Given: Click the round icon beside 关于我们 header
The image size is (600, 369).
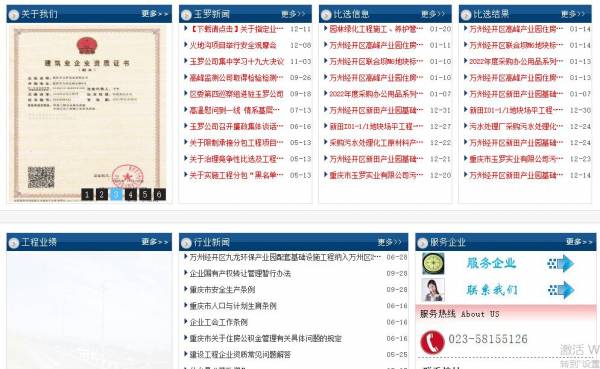Looking at the screenshot, I should [13, 15].
